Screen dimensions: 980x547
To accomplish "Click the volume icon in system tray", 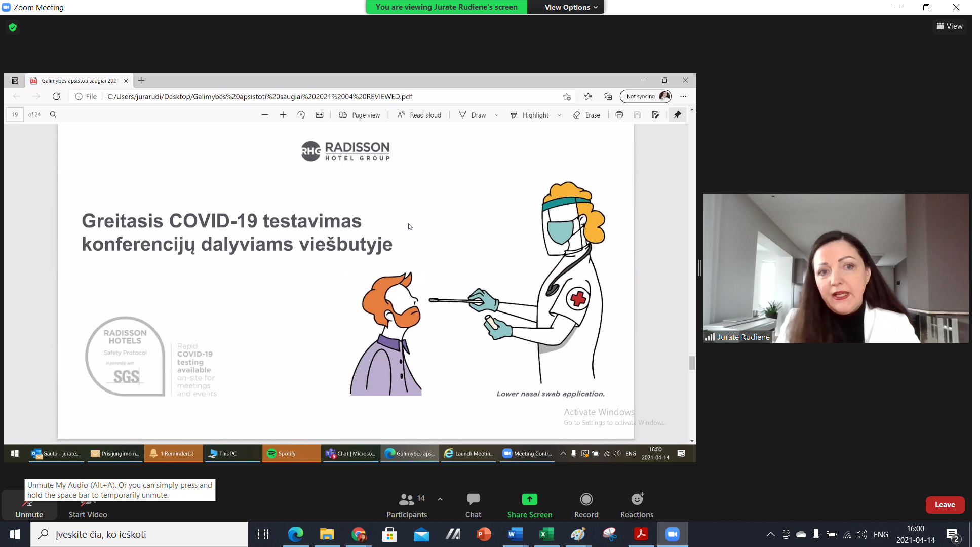I will (x=861, y=534).
